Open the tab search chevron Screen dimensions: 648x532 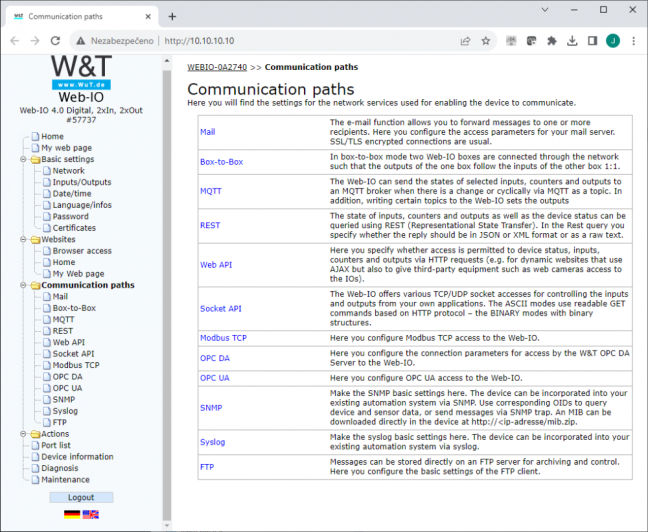coord(545,10)
